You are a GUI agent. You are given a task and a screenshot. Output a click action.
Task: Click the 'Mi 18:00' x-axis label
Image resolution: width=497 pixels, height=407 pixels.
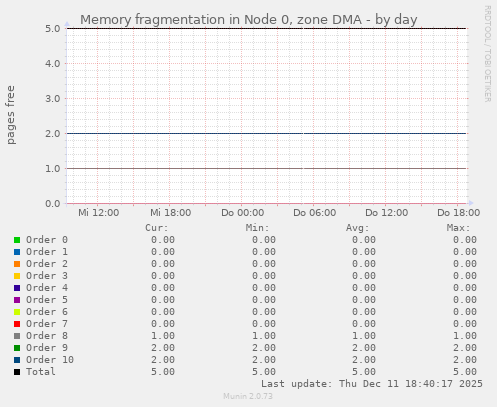[x=171, y=213]
